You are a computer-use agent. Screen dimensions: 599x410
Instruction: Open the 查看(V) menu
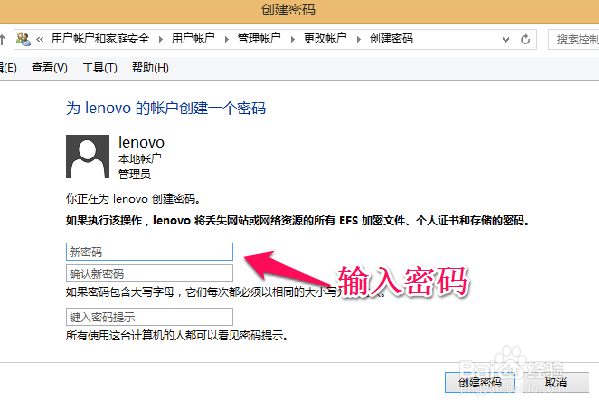(x=50, y=68)
